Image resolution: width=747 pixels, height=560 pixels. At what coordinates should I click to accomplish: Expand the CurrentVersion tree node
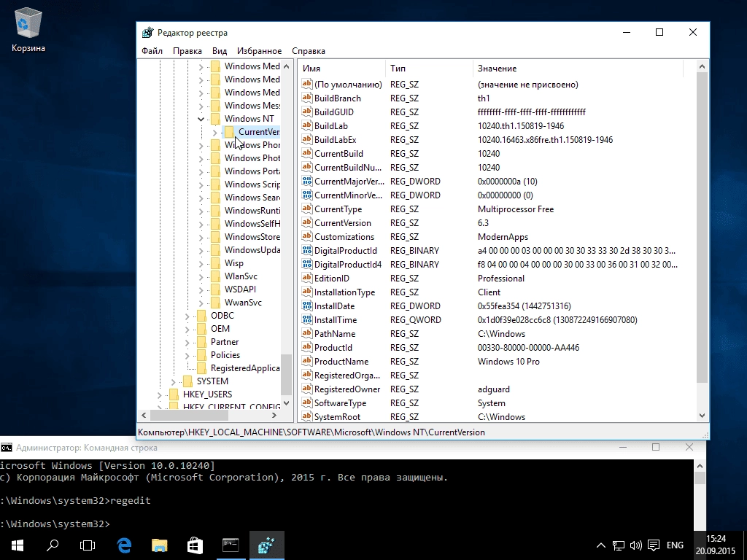(215, 132)
